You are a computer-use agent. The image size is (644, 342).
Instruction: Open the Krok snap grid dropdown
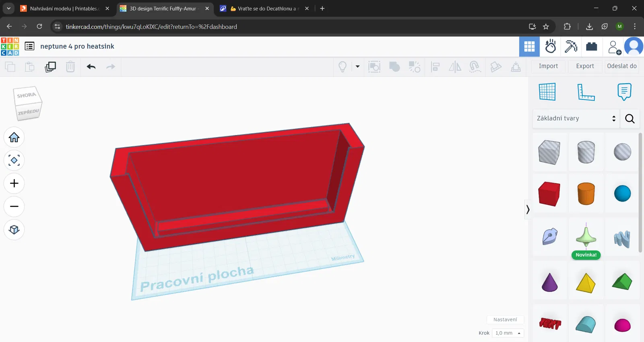click(508, 333)
